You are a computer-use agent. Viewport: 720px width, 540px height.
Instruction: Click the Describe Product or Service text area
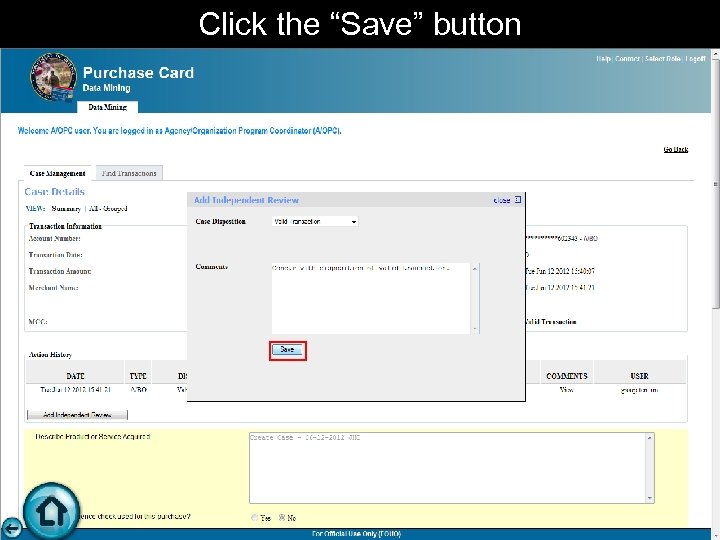448,468
